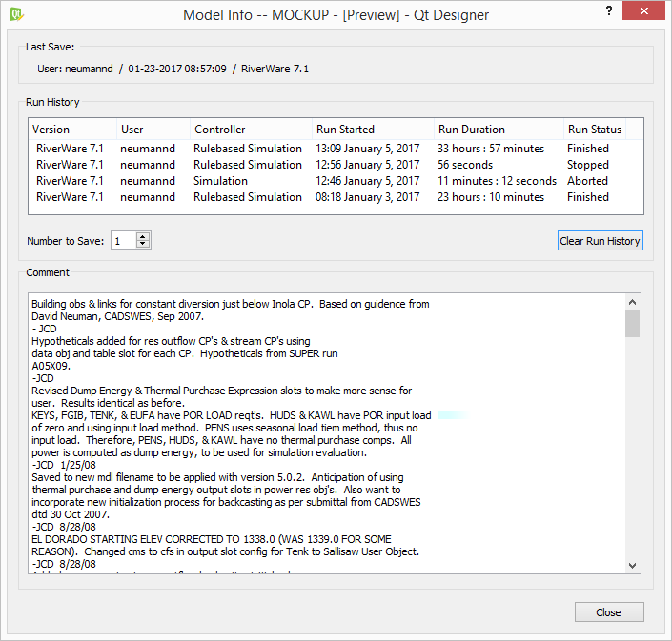Click the Last Save user info line

pos(173,69)
